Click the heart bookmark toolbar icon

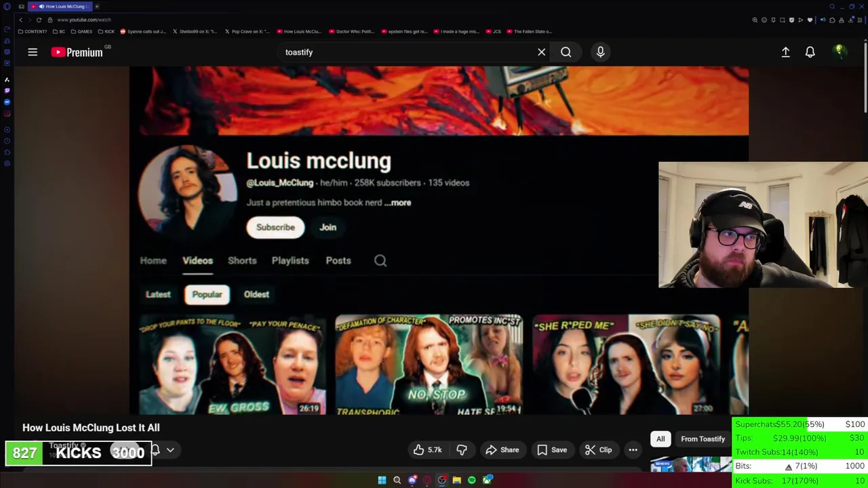point(810,20)
